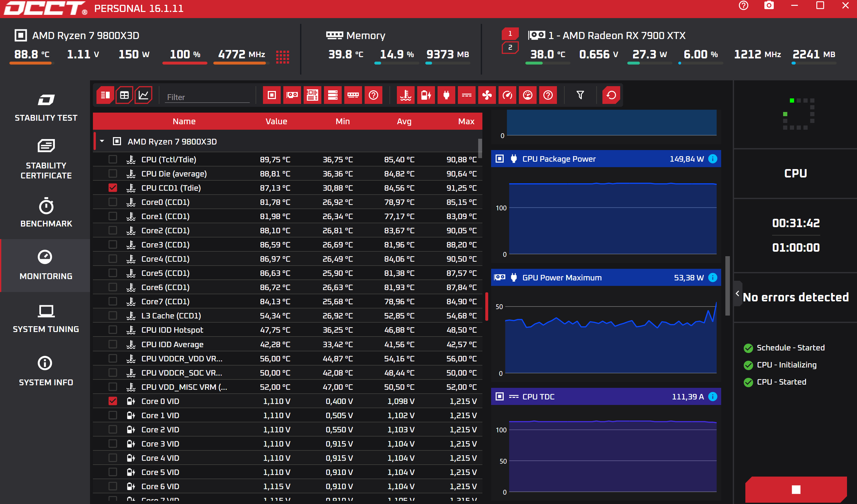This screenshot has height=504, width=857.
Task: Open the System Info section
Action: pyautogui.click(x=46, y=371)
